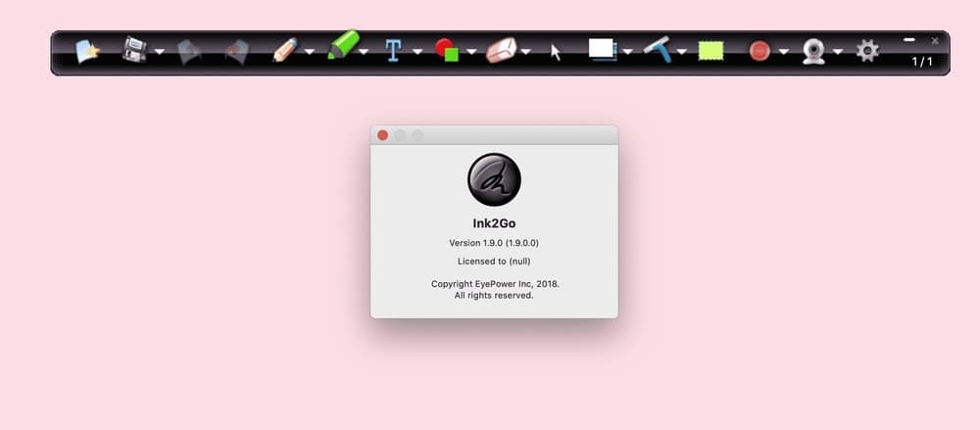The width and height of the screenshot is (980, 430).
Task: Click the squeegee clear-screen icon
Action: pyautogui.click(x=657, y=49)
